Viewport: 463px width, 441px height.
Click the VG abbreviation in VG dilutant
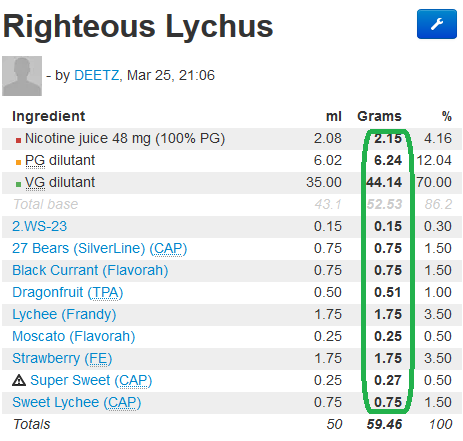click(35, 182)
